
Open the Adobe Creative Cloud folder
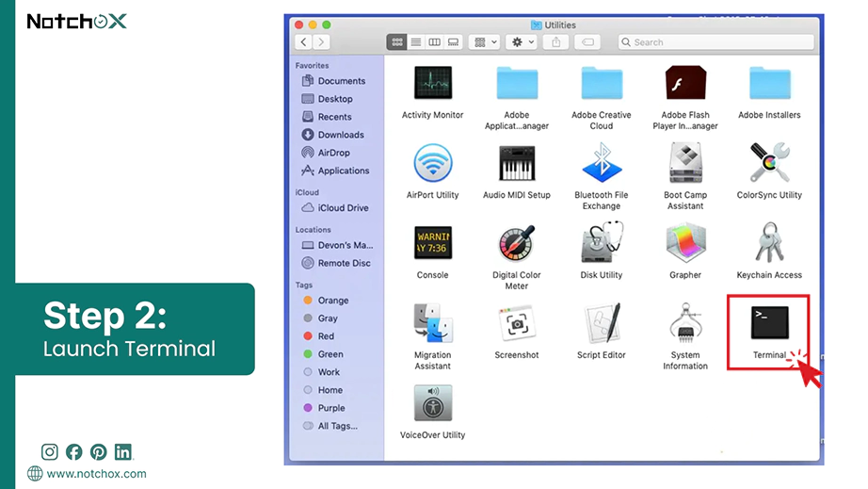(x=602, y=84)
